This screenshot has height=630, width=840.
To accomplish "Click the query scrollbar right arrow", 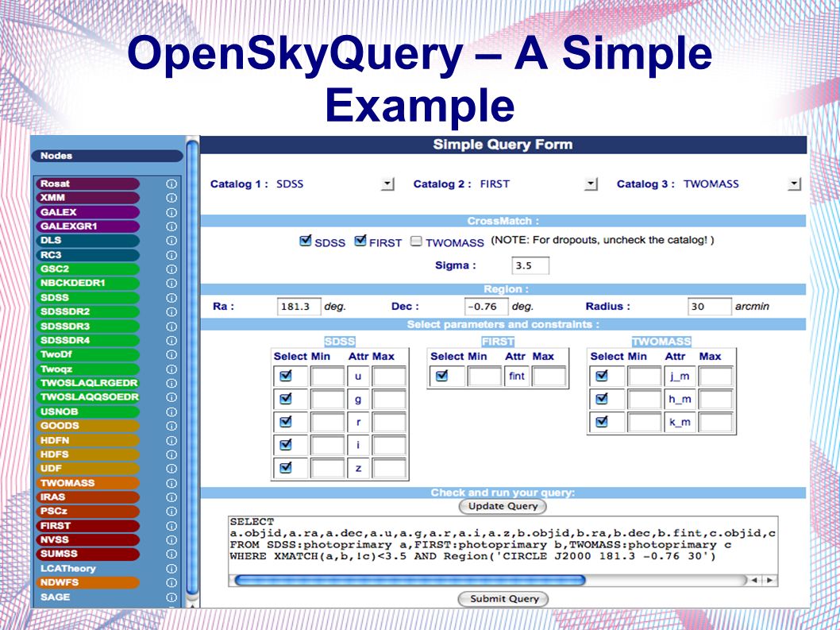I will (770, 580).
